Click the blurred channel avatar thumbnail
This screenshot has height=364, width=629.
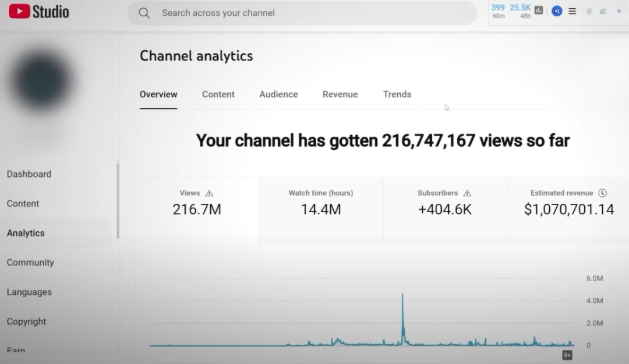click(x=42, y=82)
